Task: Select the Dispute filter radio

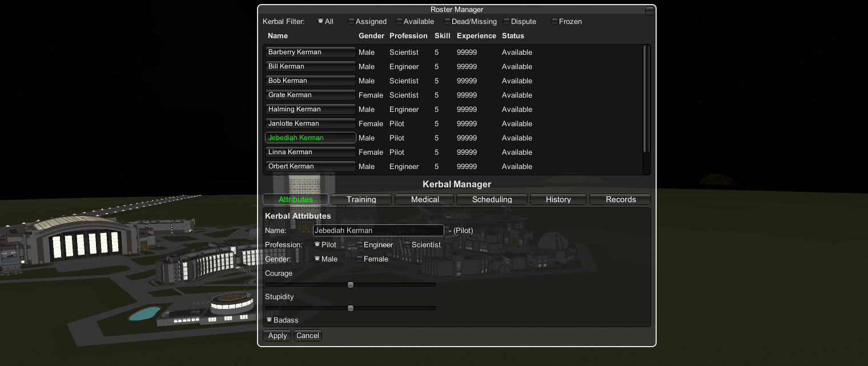Action: click(x=507, y=22)
